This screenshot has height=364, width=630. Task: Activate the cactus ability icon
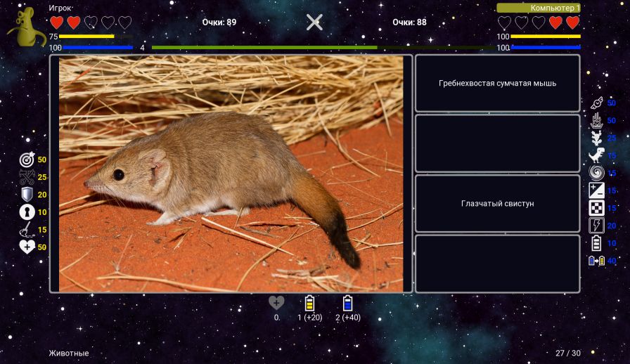pos(596,138)
